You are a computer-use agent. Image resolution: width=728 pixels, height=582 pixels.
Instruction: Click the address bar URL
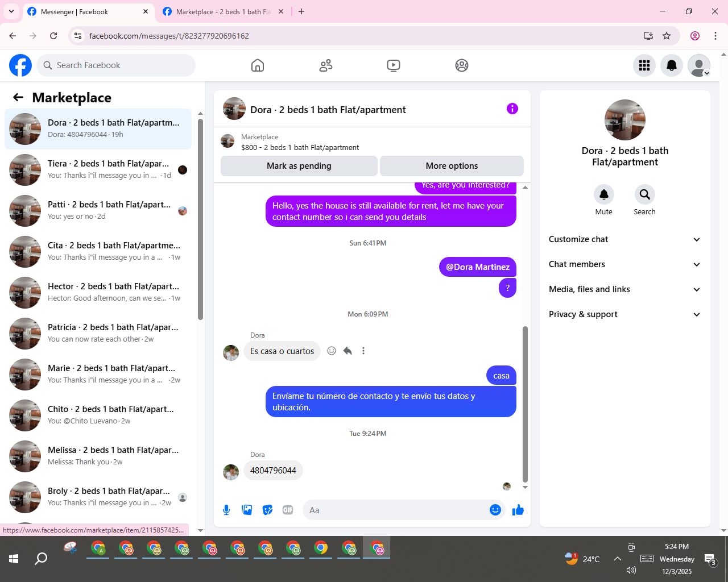coord(169,36)
